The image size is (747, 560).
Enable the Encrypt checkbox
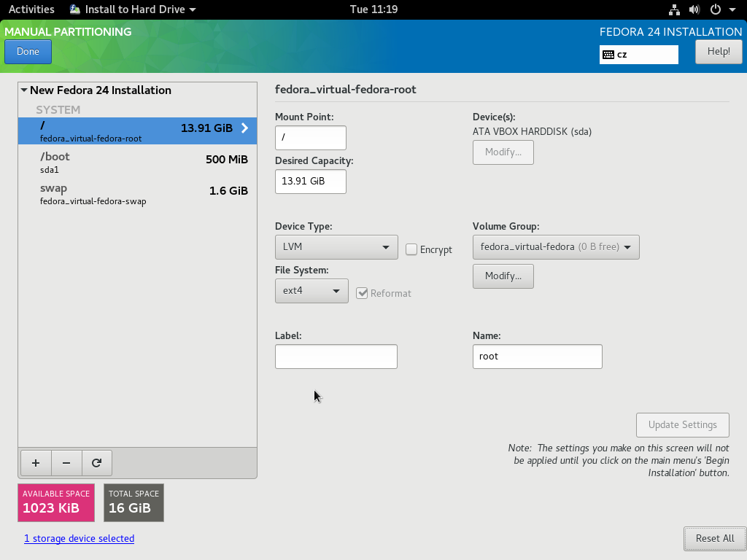coord(411,249)
